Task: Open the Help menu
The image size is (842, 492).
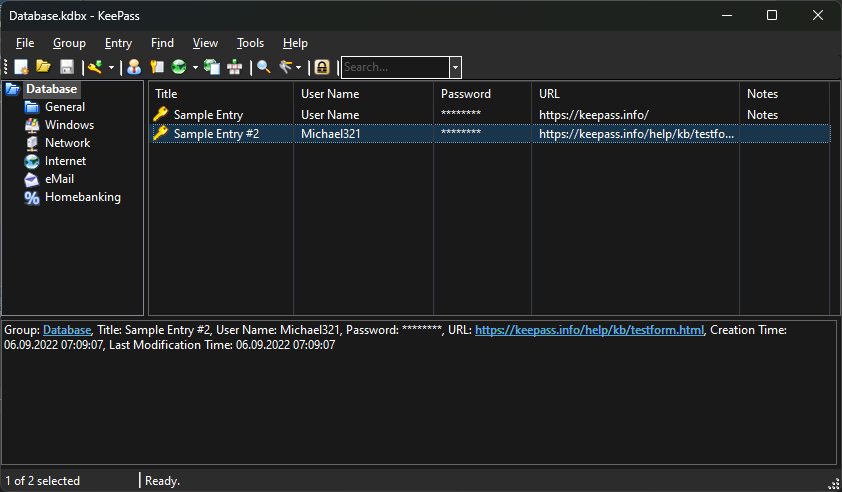Action: pyautogui.click(x=295, y=43)
